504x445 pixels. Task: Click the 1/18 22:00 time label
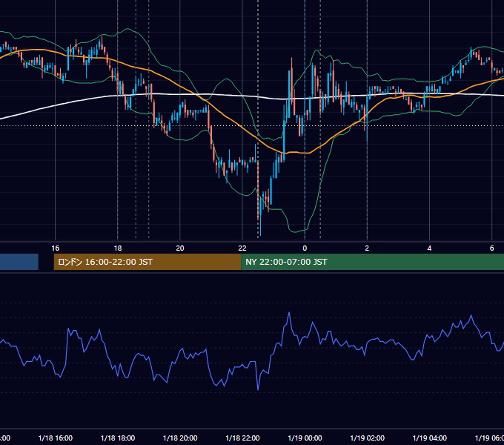coord(242,438)
